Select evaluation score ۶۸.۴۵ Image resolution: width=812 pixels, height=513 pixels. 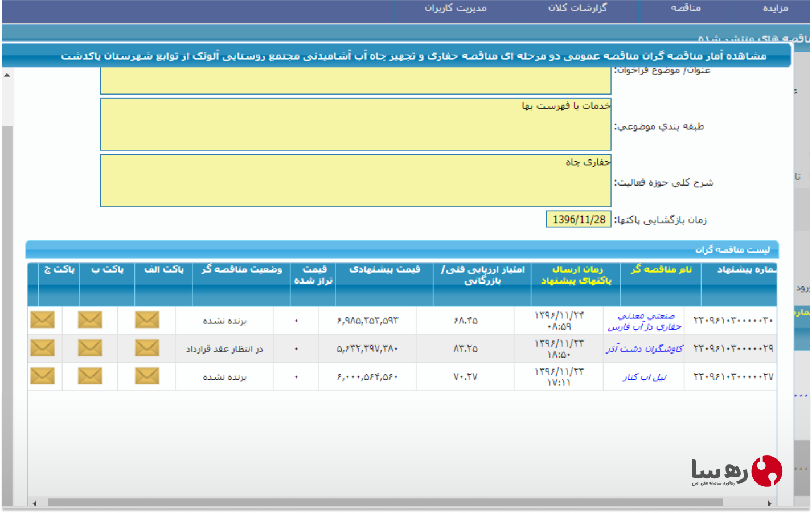465,321
